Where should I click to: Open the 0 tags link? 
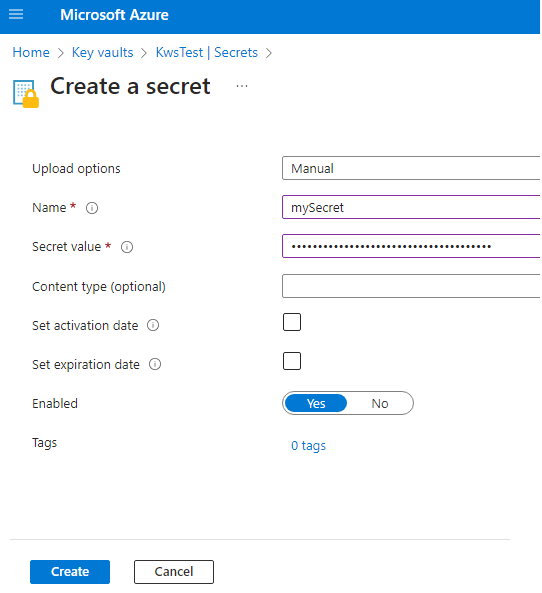tap(308, 446)
